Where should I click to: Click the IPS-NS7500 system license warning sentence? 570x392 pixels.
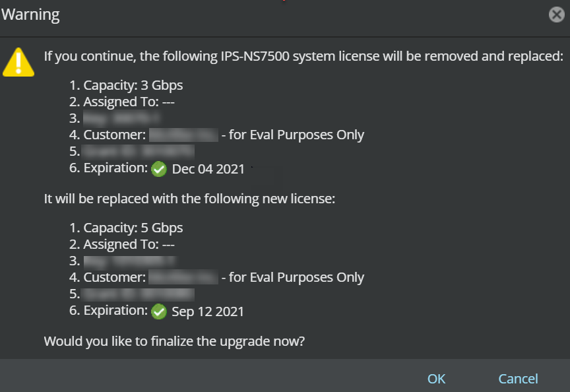click(303, 56)
